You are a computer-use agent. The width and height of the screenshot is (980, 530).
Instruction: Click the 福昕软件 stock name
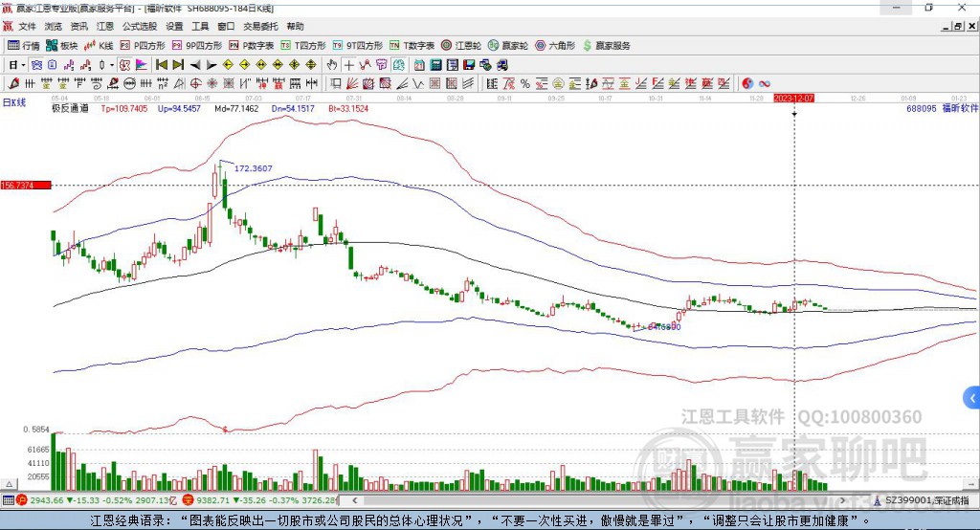click(959, 108)
